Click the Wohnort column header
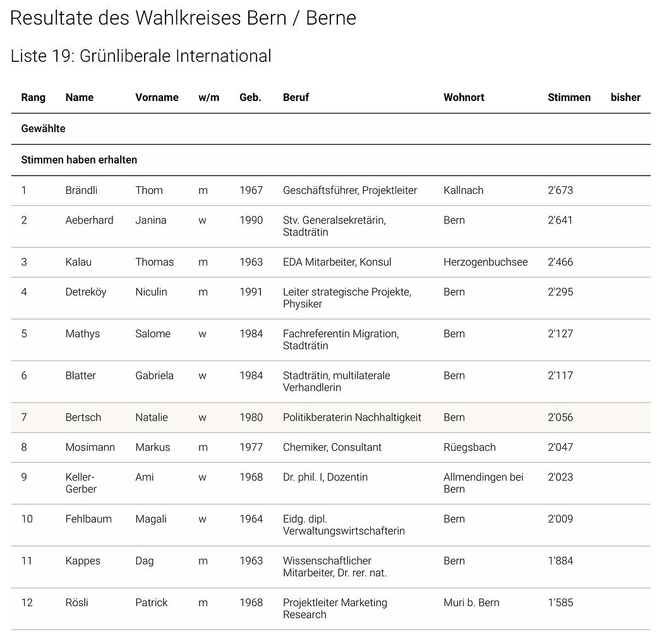The image size is (669, 644). (x=464, y=97)
